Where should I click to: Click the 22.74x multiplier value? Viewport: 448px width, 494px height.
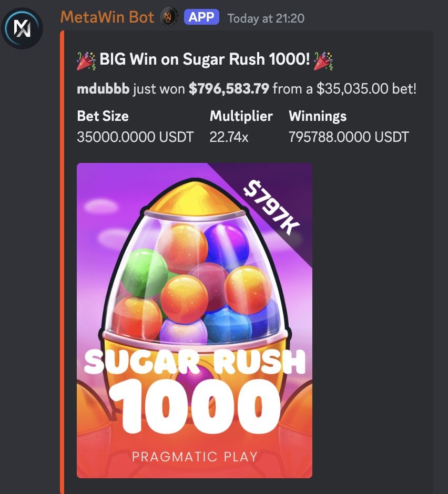coord(229,137)
